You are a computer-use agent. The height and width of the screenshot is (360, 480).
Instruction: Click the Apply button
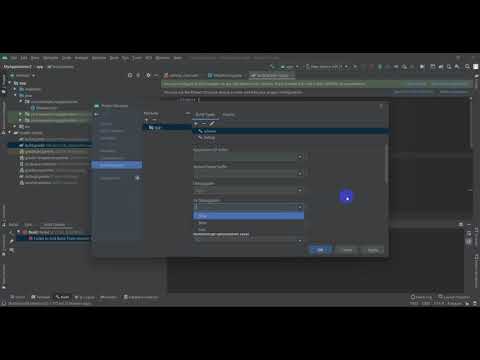tap(373, 250)
